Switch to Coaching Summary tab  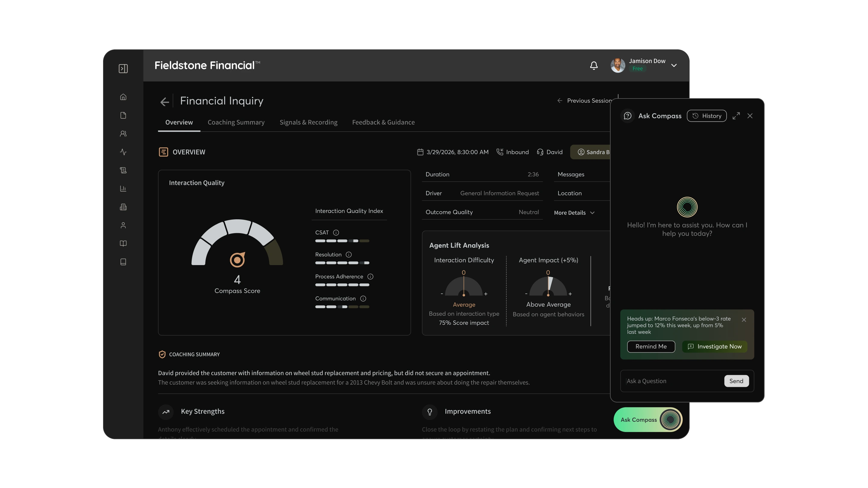pos(236,122)
